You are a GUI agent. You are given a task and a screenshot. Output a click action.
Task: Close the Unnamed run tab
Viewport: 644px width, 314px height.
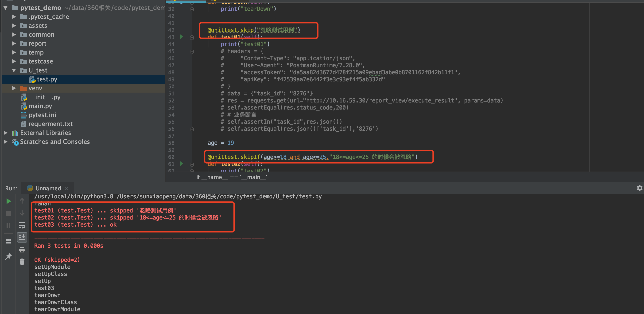coord(66,188)
